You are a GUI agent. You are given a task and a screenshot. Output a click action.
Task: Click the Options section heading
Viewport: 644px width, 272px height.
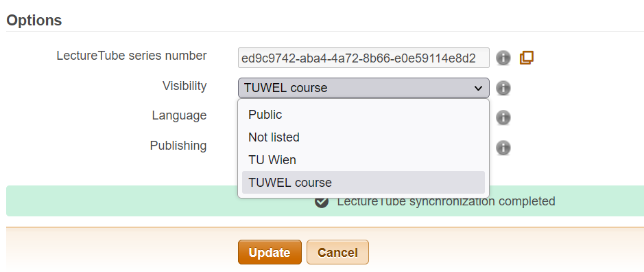34,20
